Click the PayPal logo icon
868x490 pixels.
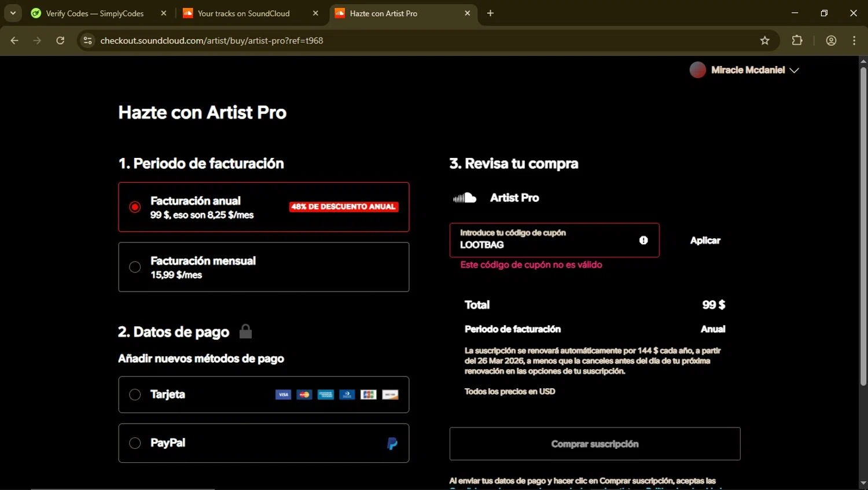[x=392, y=444]
